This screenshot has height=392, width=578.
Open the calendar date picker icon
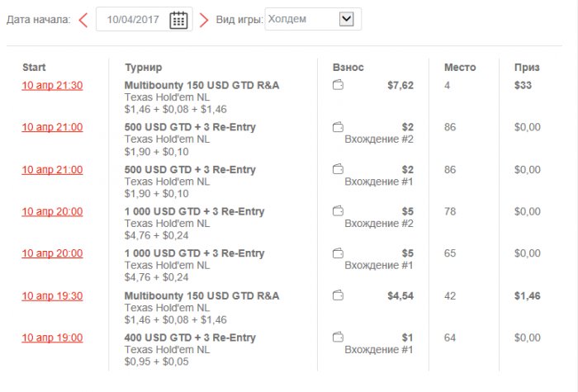click(178, 20)
